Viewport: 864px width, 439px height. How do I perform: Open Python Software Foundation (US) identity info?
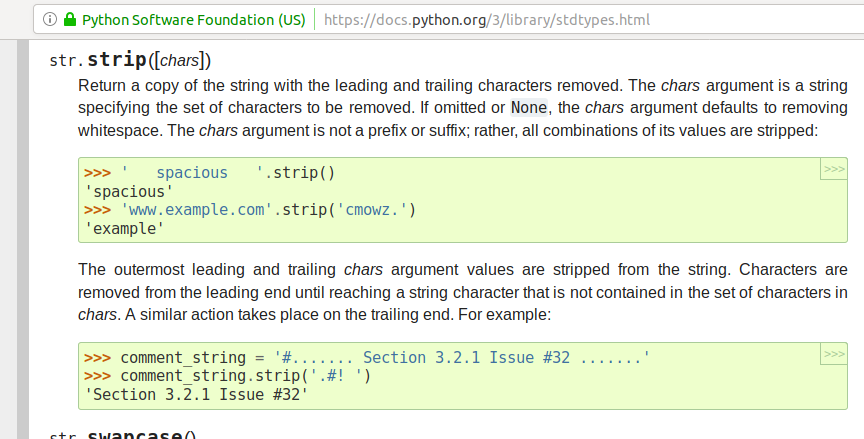coord(193,20)
